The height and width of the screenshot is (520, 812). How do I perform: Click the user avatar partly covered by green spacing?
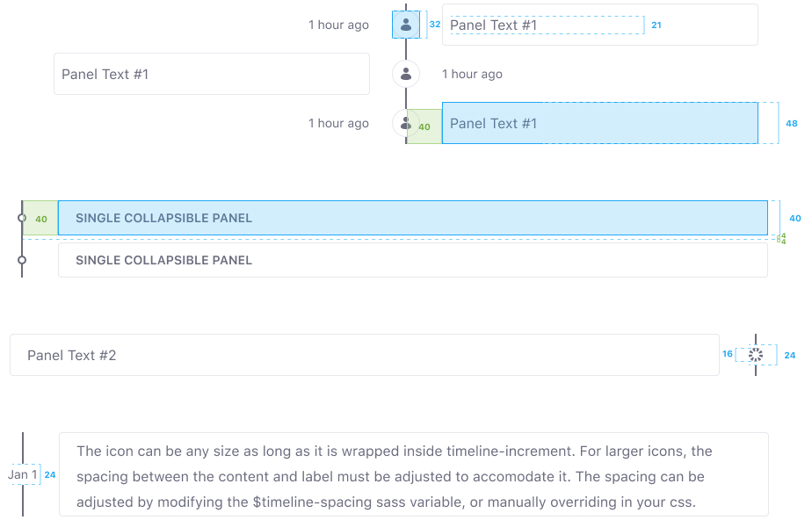[406, 123]
